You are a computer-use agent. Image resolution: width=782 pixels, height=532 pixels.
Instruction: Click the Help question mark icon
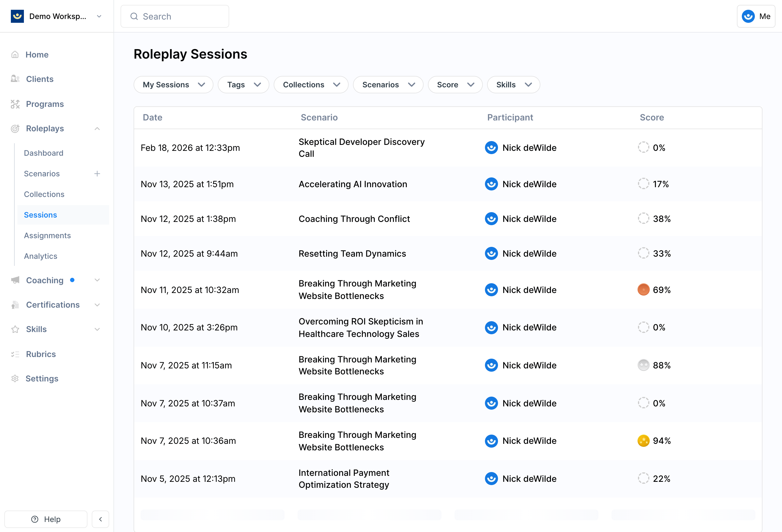click(35, 519)
